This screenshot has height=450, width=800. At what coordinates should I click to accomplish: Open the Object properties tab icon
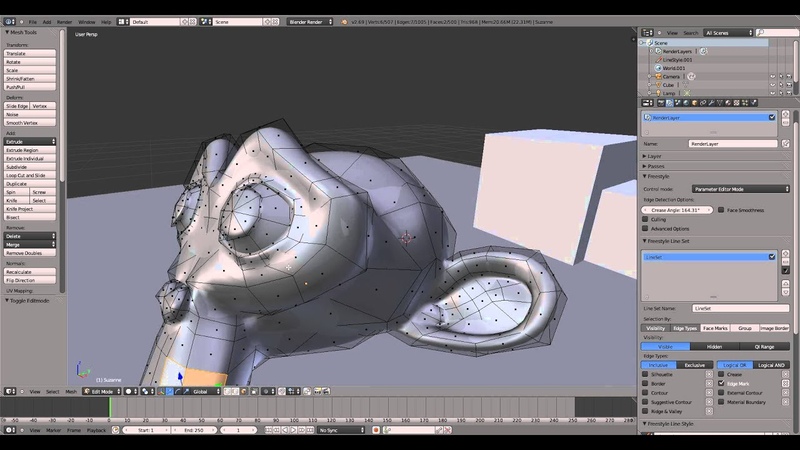[694, 103]
